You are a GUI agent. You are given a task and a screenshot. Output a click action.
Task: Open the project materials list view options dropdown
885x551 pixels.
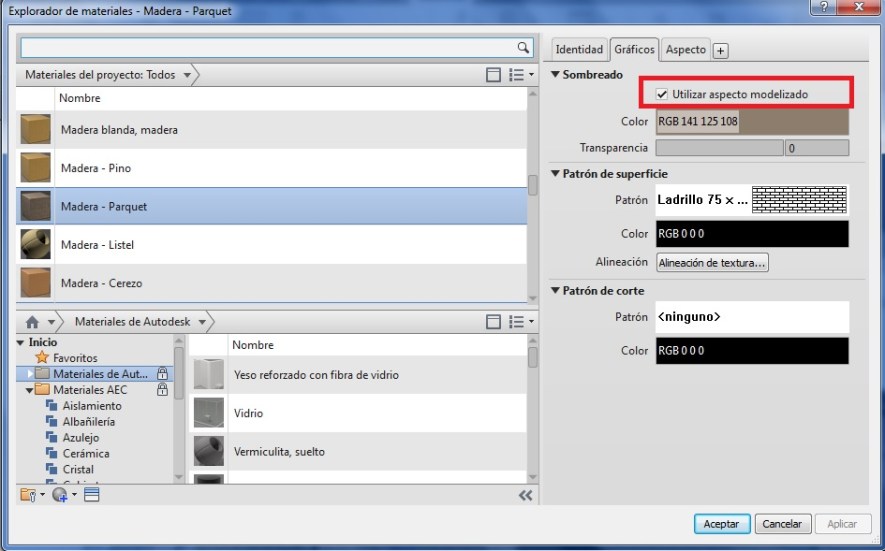520,75
